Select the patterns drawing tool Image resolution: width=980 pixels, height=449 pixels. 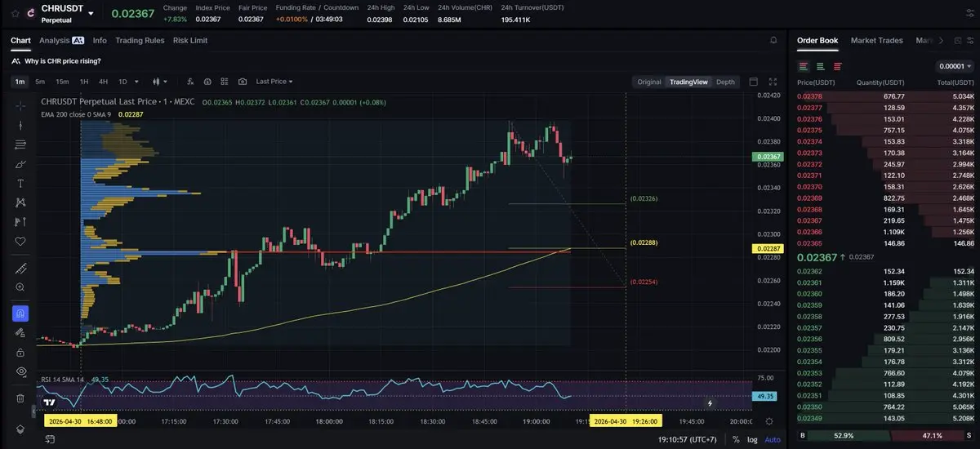pyautogui.click(x=20, y=202)
